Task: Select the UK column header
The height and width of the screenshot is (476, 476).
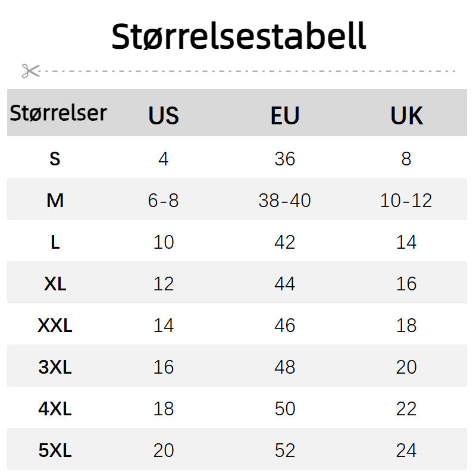Action: (406, 115)
